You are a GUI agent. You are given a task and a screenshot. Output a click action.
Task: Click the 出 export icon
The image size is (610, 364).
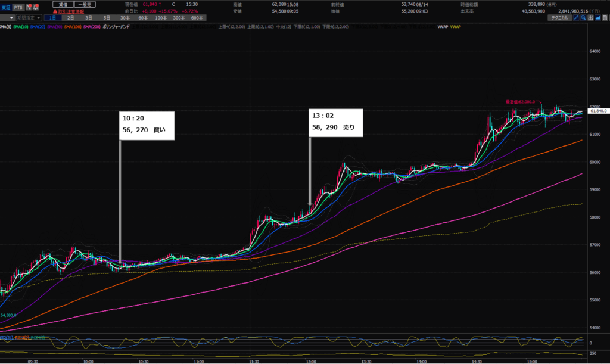(x=590, y=18)
